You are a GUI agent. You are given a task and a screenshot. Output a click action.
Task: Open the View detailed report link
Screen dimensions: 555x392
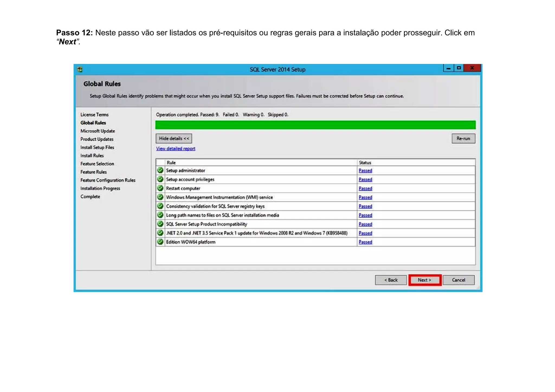tap(176, 149)
